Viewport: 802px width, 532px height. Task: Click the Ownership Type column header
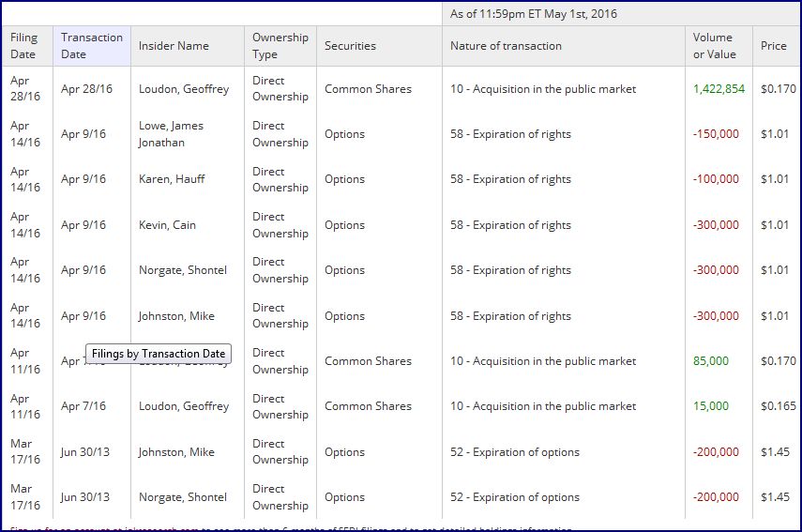(280, 46)
